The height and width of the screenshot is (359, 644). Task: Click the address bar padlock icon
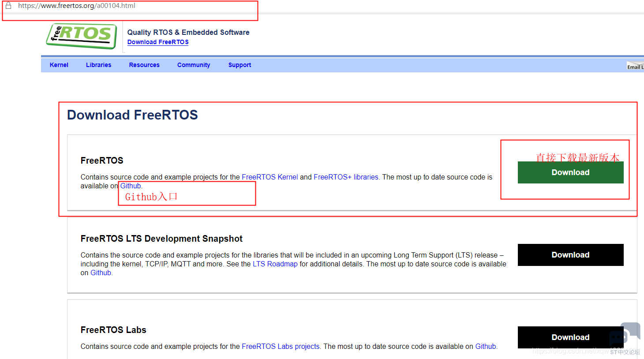click(x=8, y=6)
